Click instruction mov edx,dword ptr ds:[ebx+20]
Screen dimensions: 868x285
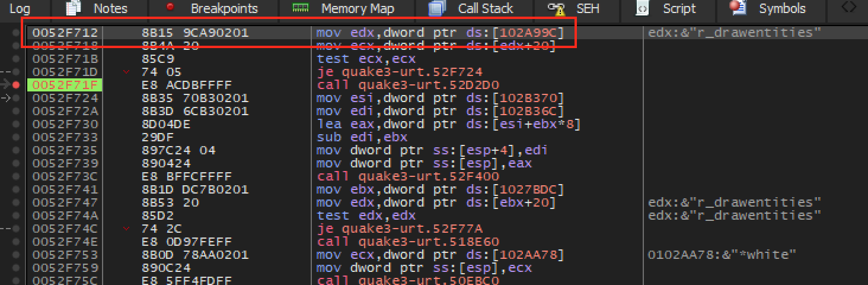[436, 202]
